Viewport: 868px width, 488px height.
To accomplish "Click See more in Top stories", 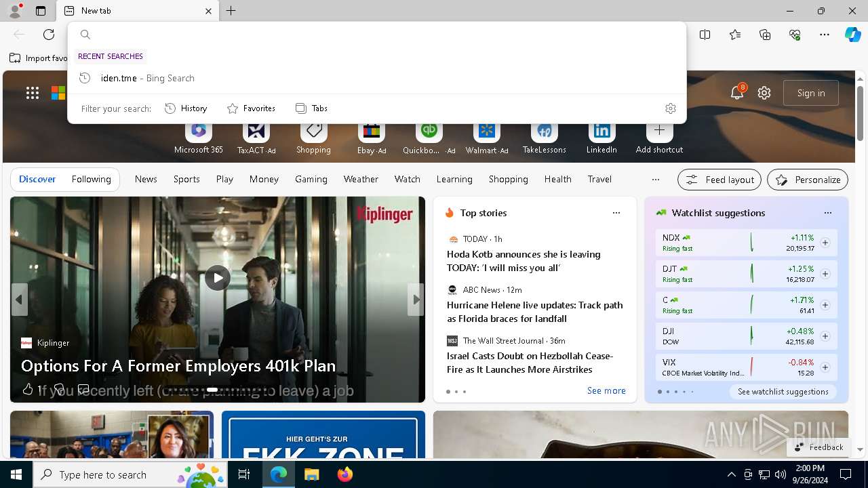I will coord(606,391).
